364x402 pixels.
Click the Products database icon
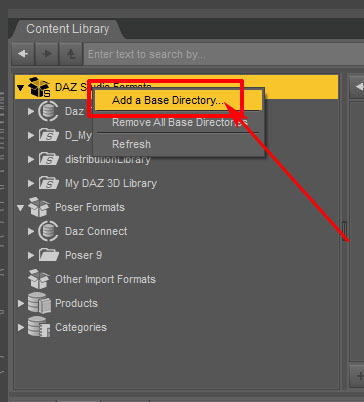(39, 303)
